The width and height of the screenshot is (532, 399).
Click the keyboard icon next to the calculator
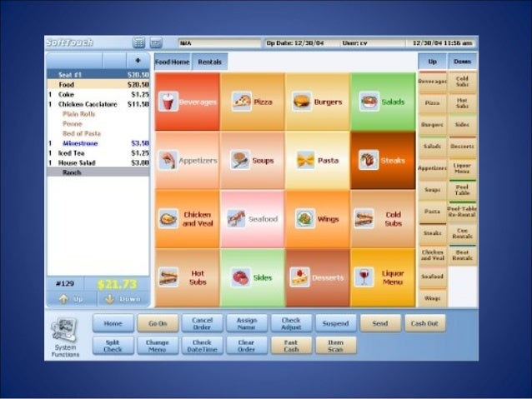(x=156, y=42)
